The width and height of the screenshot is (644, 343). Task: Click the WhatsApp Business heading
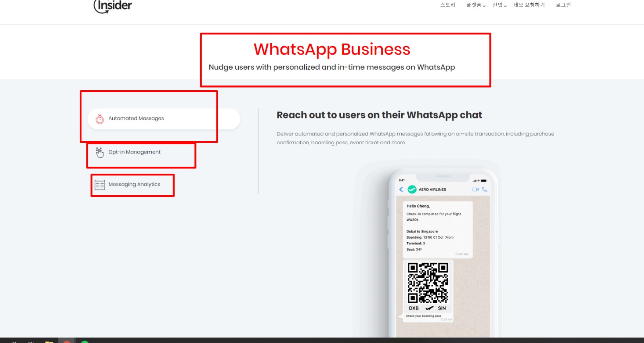click(x=332, y=49)
